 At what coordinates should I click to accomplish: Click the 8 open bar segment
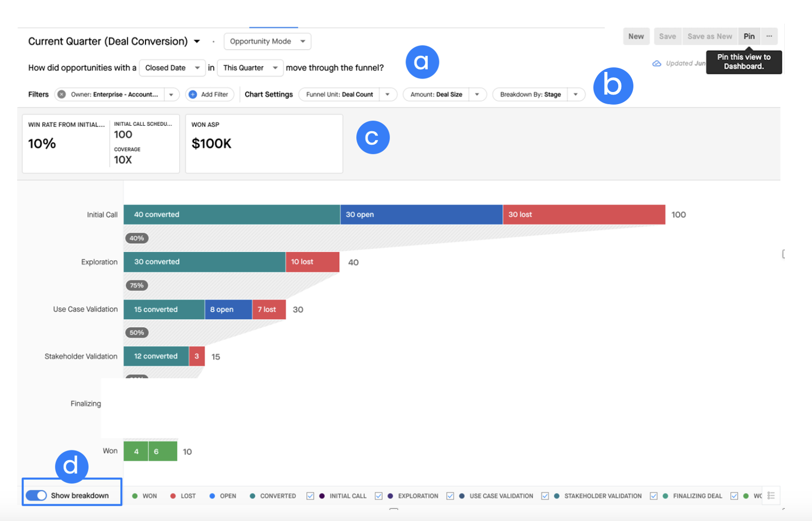coord(228,309)
